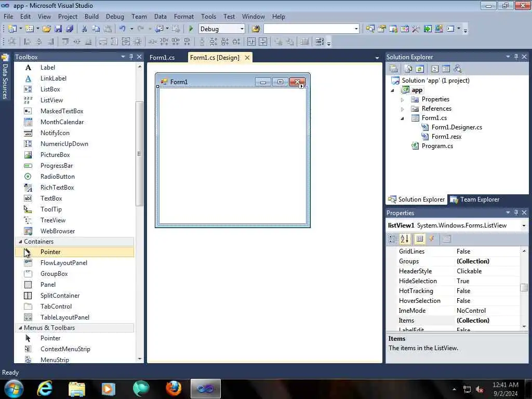This screenshot has height=399, width=532.
Task: Expand the References node in Solution Explorer
Action: [403, 109]
